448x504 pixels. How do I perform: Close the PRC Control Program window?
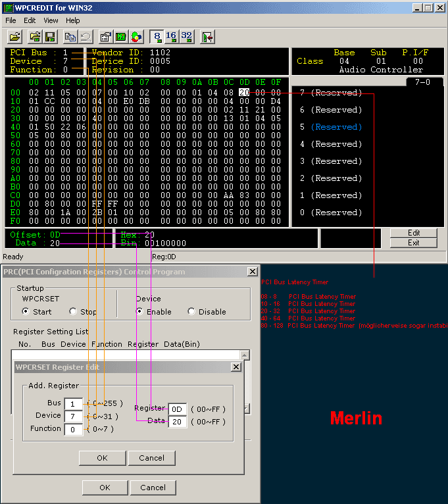[x=253, y=272]
